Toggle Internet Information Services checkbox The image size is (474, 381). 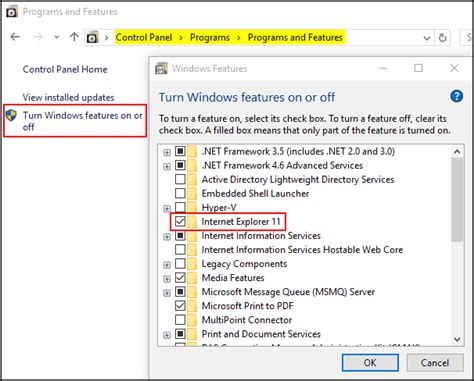point(180,235)
